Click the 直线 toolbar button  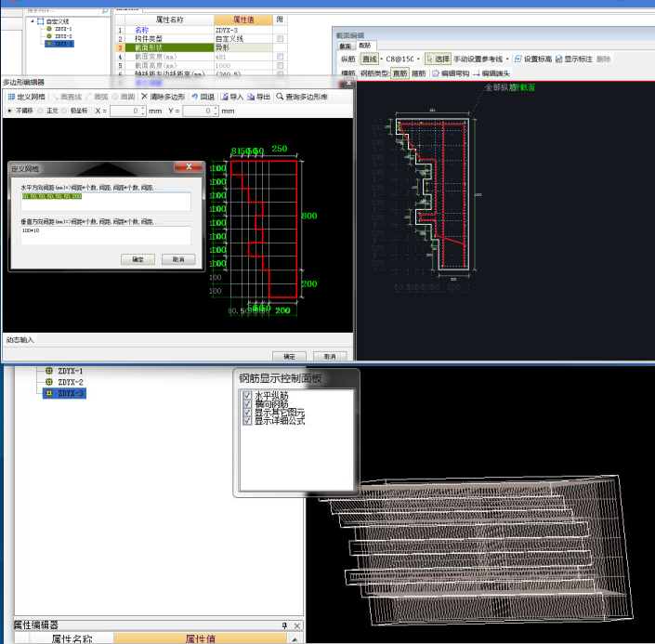pos(369,59)
